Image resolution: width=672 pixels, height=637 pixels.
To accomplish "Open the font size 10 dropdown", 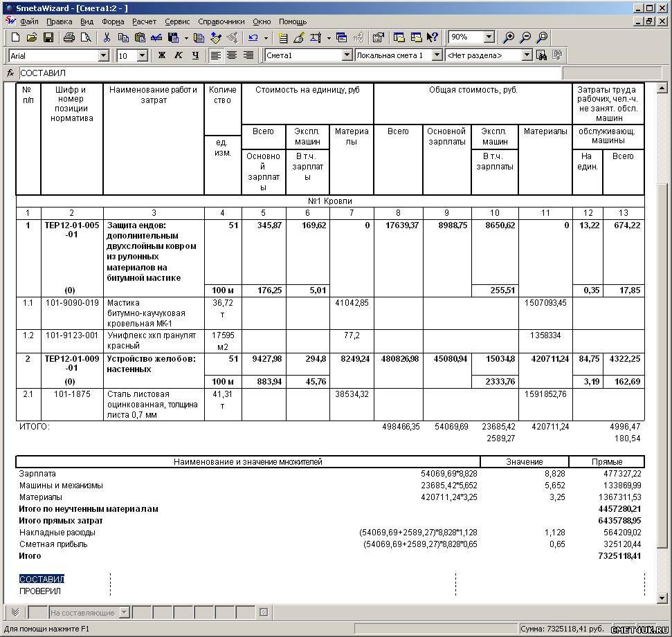I will 143,56.
